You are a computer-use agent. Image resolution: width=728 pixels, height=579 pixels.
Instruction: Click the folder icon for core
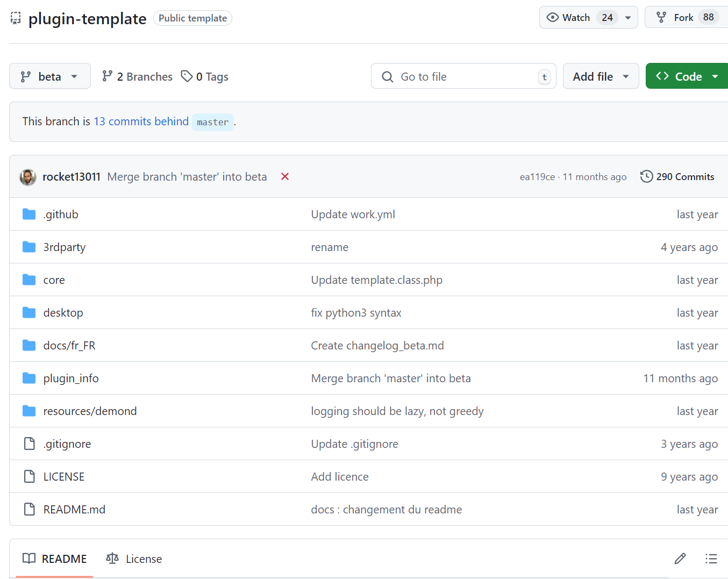click(29, 280)
